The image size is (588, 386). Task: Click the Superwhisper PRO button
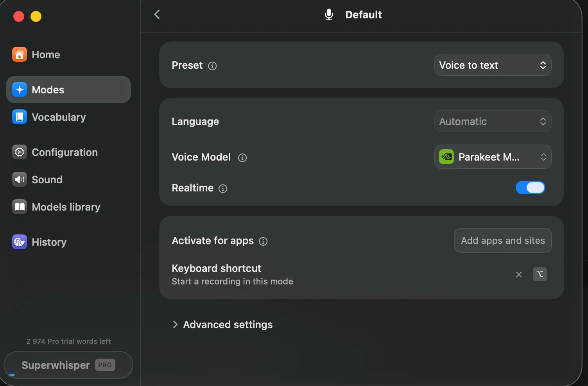coord(68,365)
